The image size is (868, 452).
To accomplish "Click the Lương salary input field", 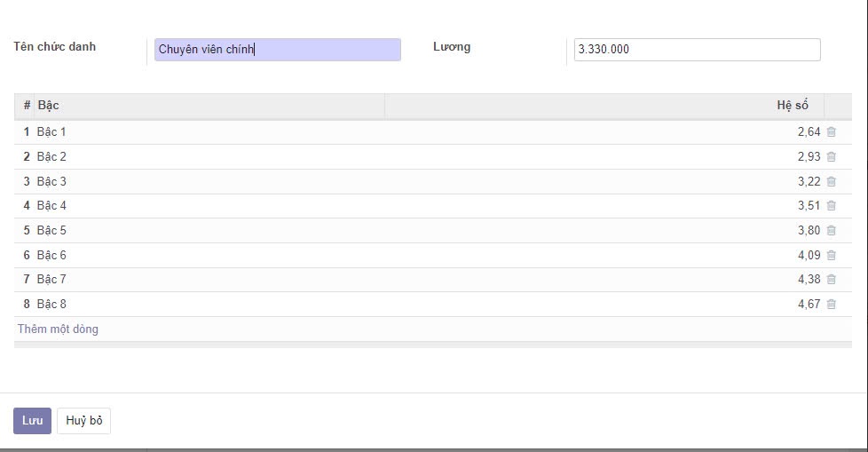I will click(697, 50).
